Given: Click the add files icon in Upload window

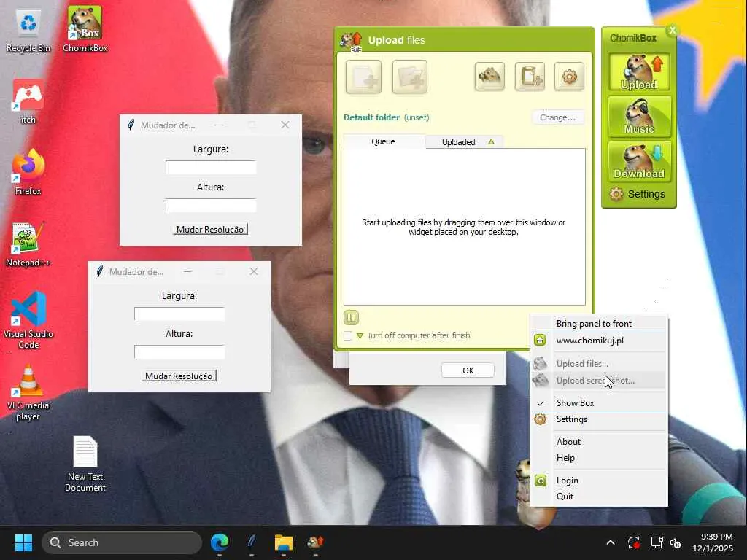Looking at the screenshot, I should 363,77.
